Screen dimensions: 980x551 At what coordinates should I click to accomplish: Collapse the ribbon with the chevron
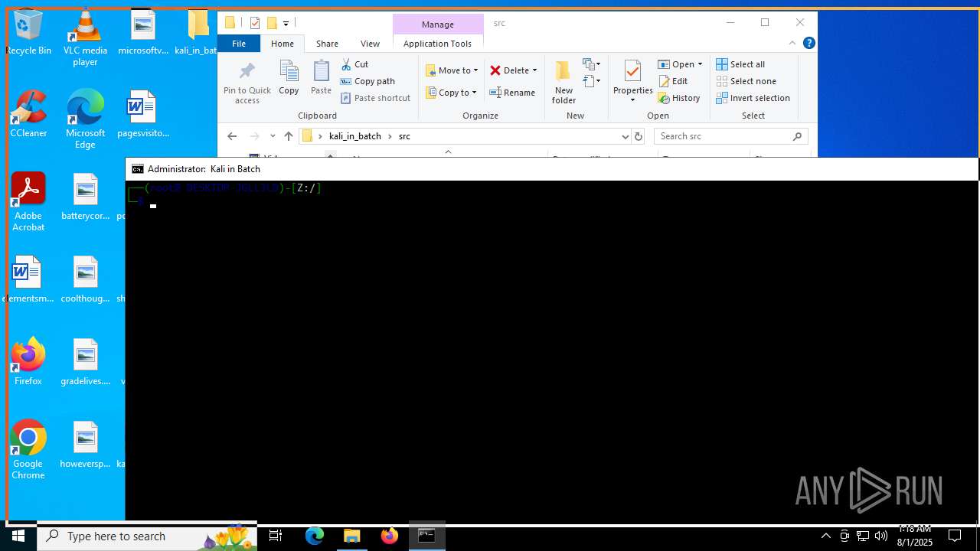[792, 44]
